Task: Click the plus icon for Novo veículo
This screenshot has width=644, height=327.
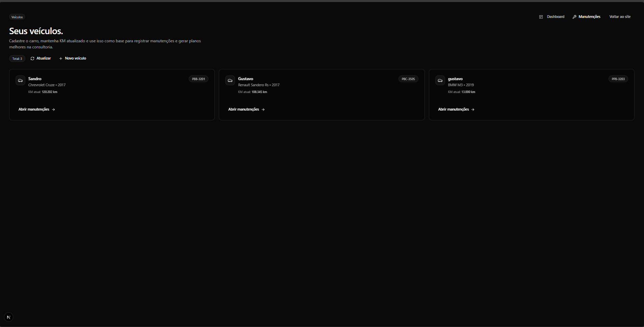Action: point(61,59)
